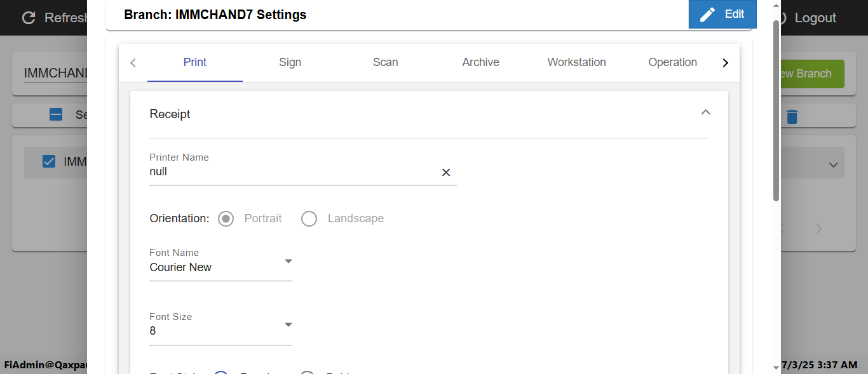This screenshot has height=374, width=868.
Task: Toggle the select-all branches checkbox
Action: pos(56,115)
